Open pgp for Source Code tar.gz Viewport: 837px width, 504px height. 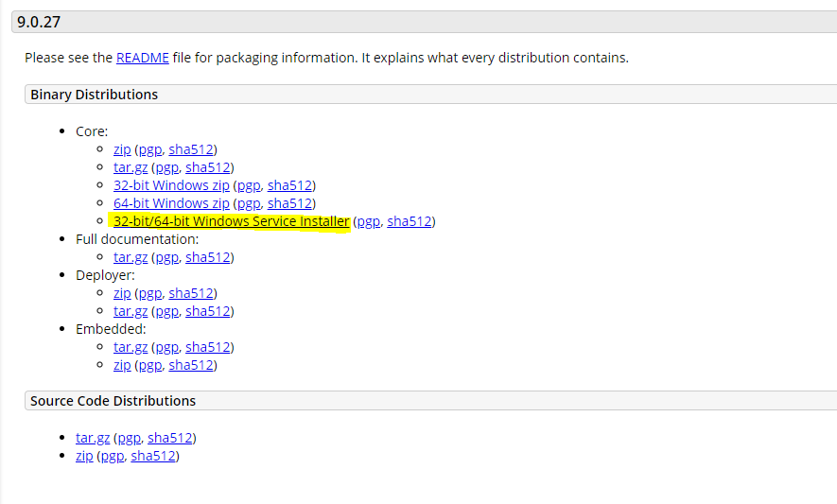tap(129, 439)
